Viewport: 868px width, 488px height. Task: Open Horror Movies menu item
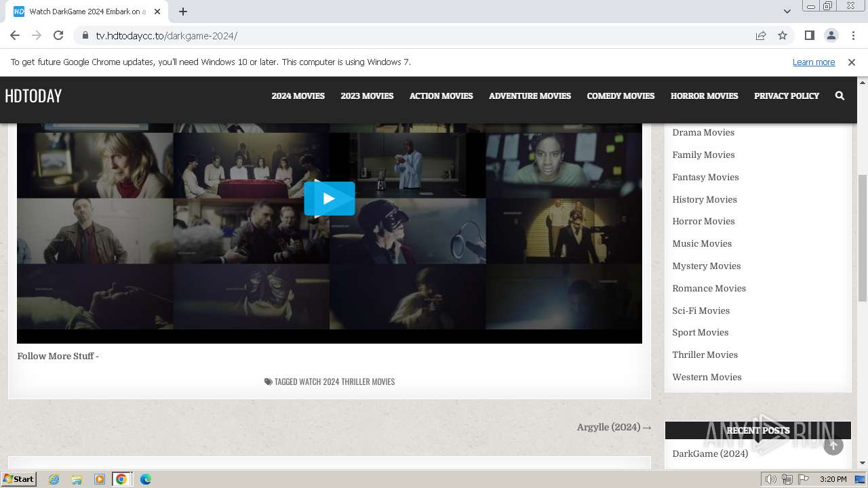click(x=704, y=96)
